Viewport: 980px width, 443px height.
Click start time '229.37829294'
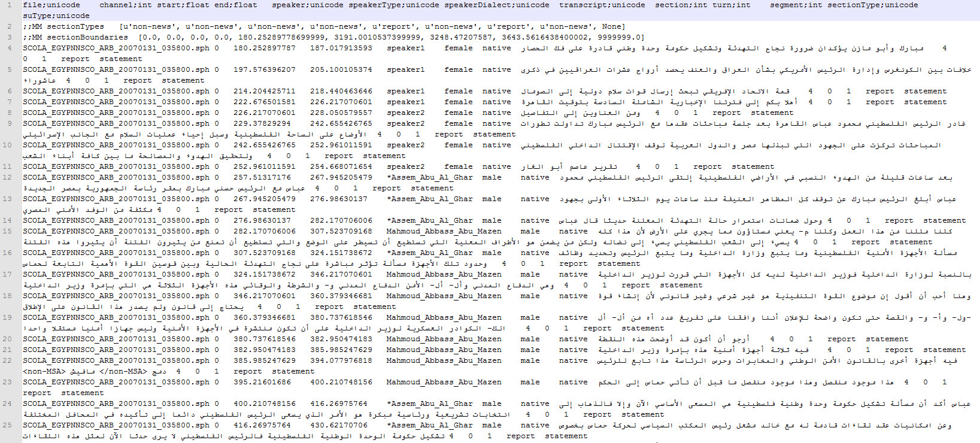pos(262,123)
